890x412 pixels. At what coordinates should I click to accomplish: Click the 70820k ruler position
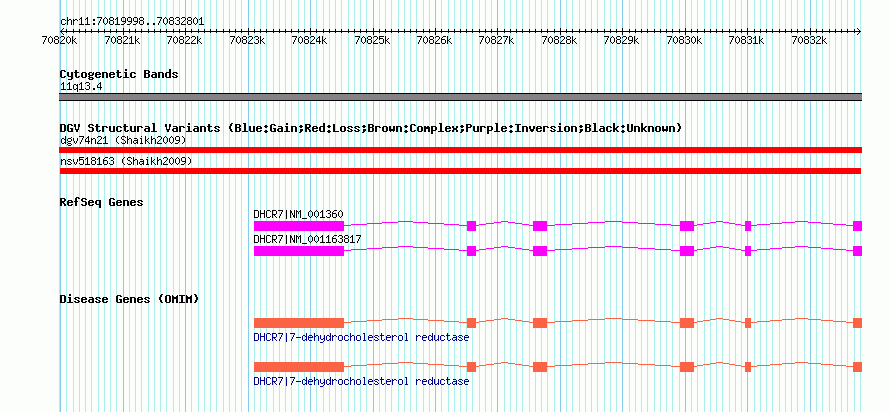[60, 40]
